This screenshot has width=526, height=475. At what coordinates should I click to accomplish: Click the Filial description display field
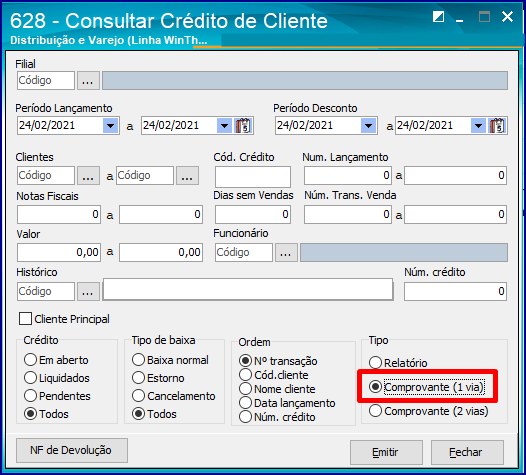point(305,81)
